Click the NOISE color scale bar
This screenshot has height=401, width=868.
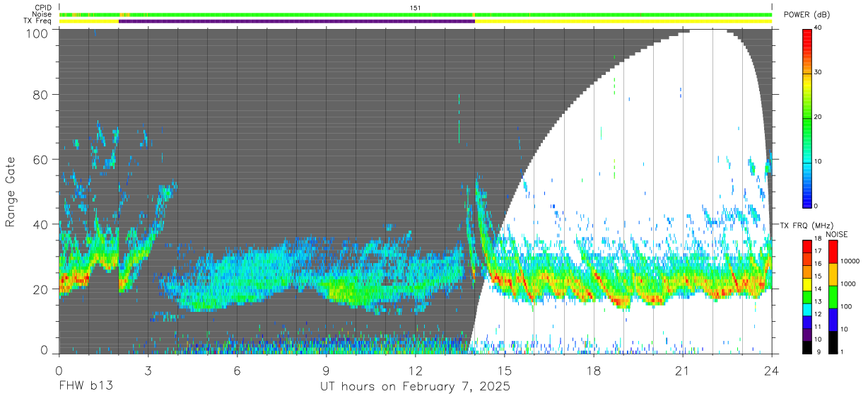tap(833, 296)
